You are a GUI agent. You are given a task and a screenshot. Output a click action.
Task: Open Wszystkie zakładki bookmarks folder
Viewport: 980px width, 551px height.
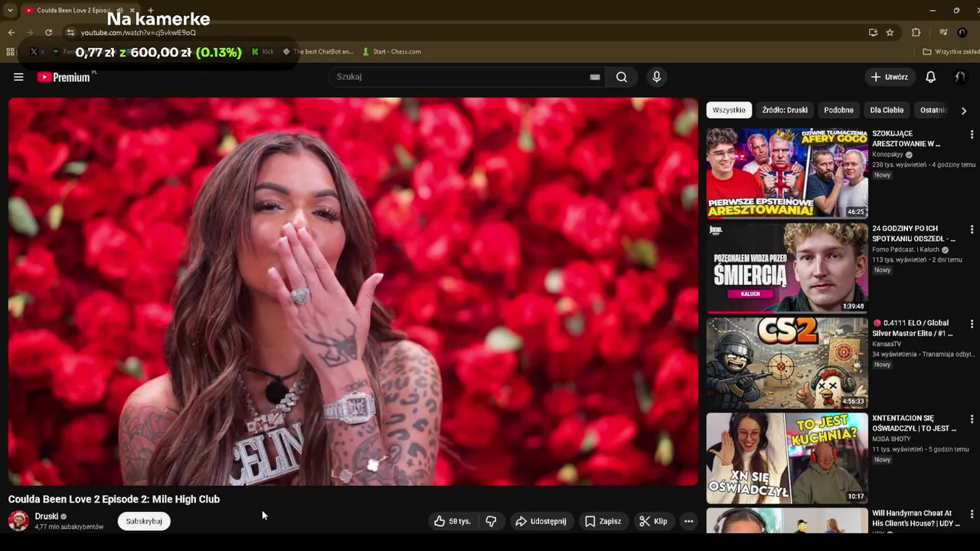950,51
